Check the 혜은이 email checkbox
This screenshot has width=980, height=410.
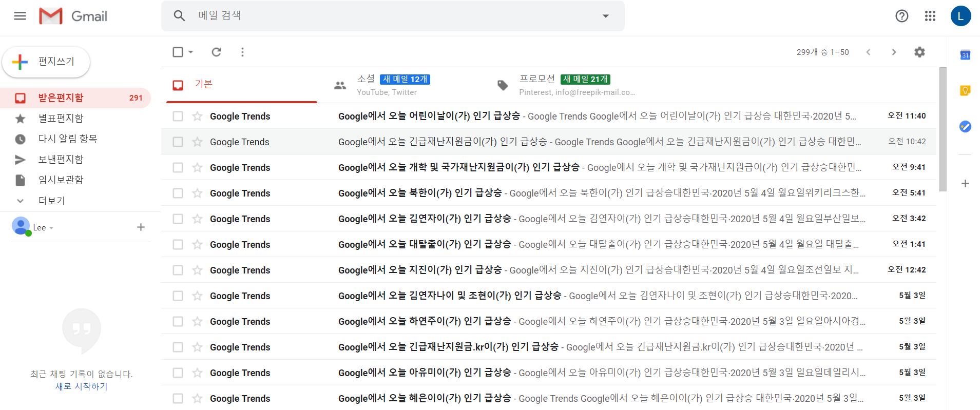(x=178, y=398)
